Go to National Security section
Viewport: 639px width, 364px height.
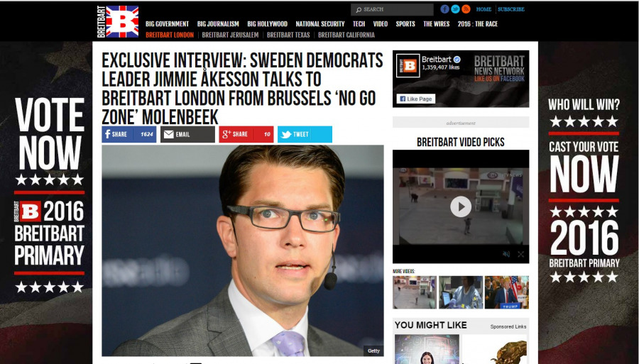point(320,24)
